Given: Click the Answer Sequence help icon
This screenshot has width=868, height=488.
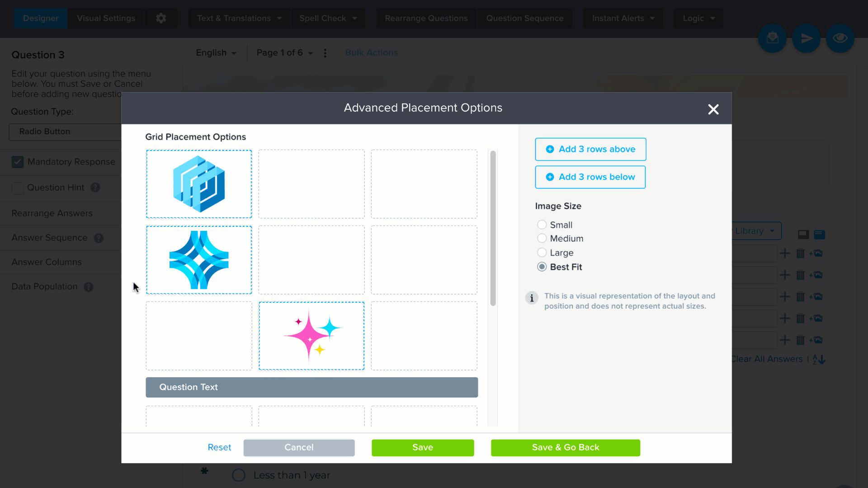Looking at the screenshot, I should tap(99, 238).
